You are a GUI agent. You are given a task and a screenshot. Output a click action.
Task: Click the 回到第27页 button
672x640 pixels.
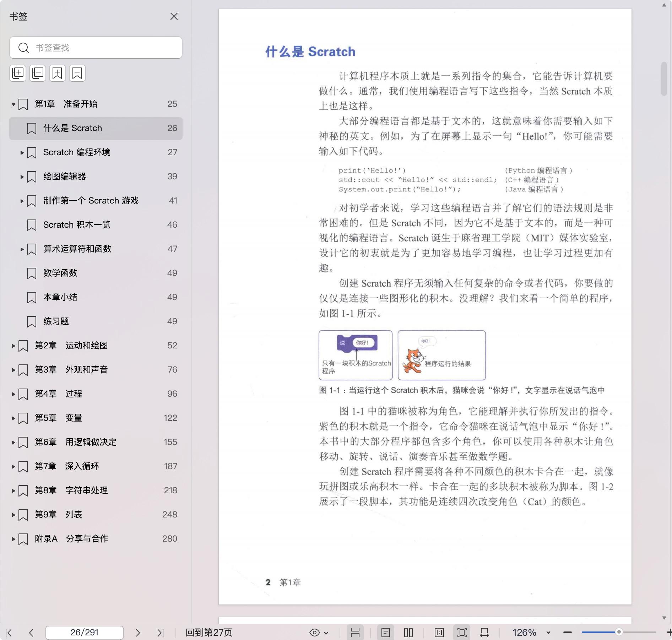click(x=209, y=633)
